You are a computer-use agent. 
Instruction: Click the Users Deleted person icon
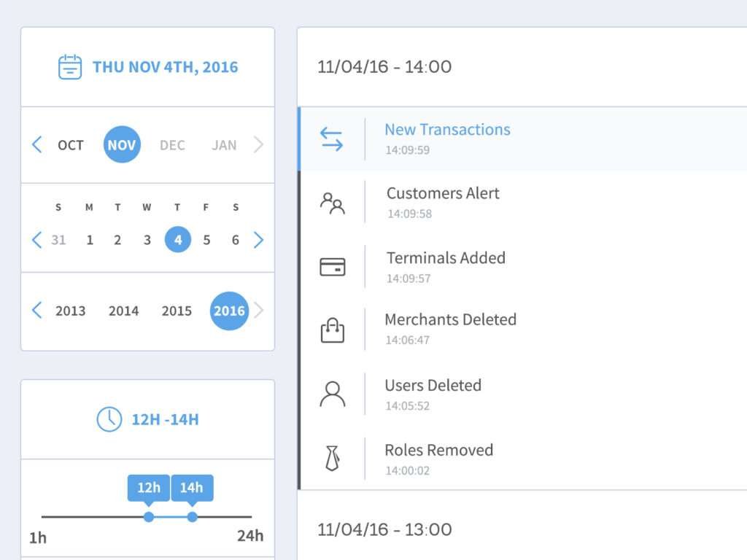[333, 394]
